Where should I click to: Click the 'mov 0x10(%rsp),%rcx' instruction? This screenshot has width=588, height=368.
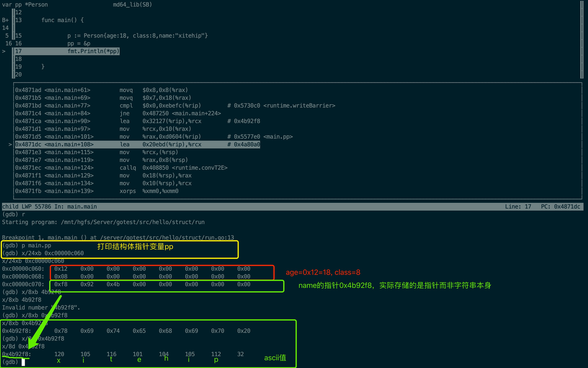point(155,183)
